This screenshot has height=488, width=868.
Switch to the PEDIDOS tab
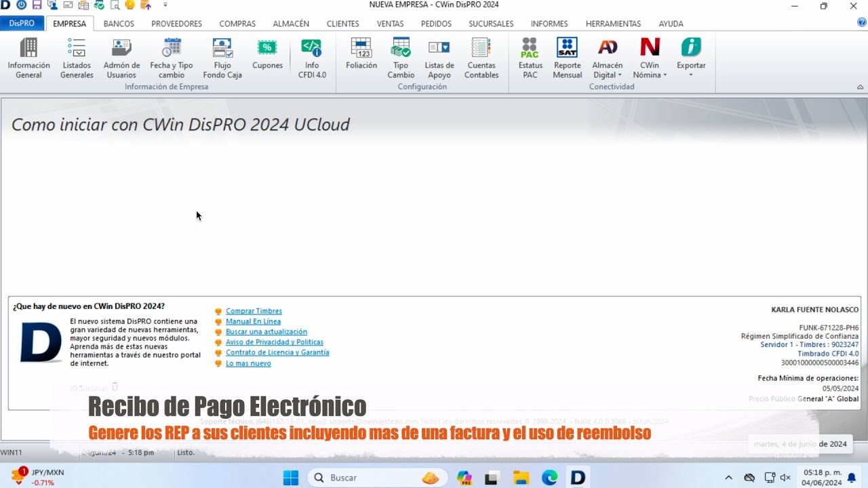pyautogui.click(x=436, y=24)
